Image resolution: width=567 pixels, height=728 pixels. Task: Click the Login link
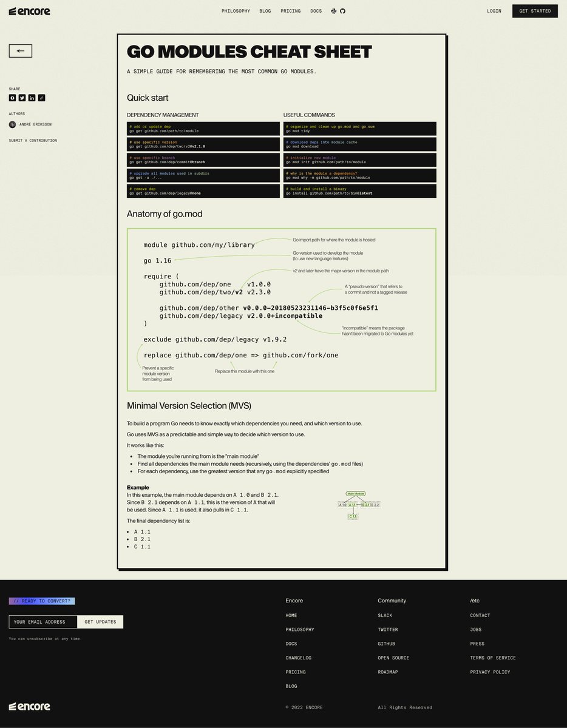pos(494,11)
